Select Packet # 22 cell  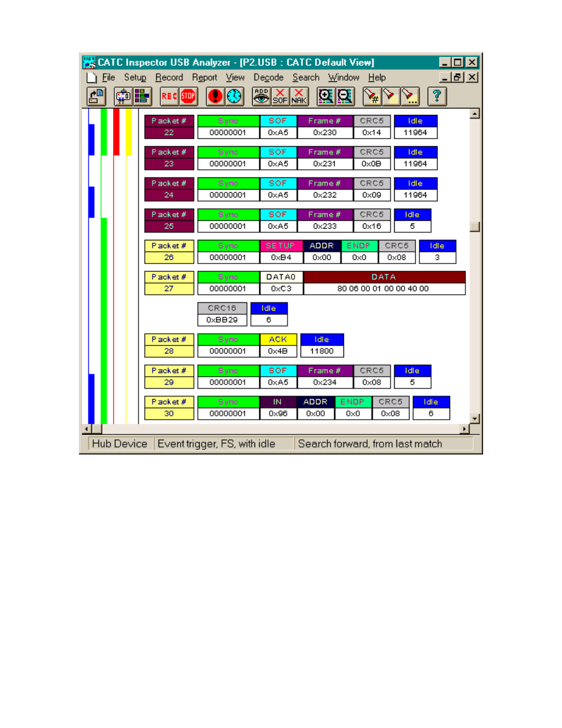point(169,127)
